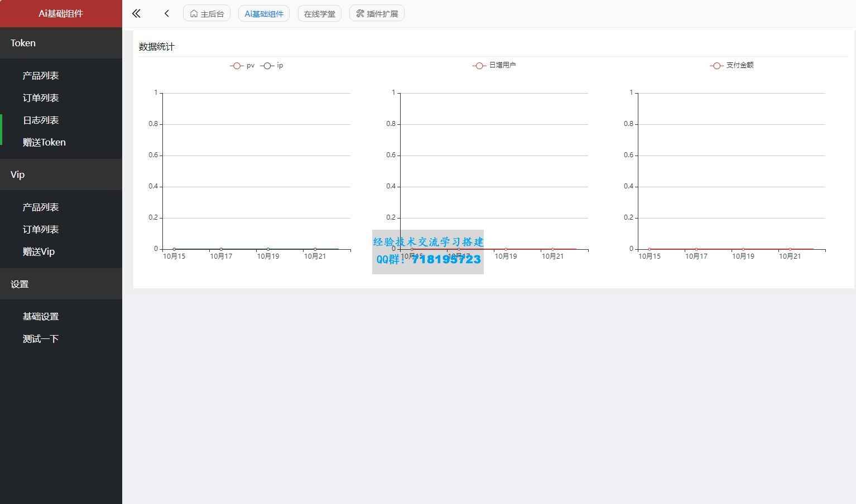Open 订单列表 under Vip
This screenshot has width=856, height=504.
41,229
